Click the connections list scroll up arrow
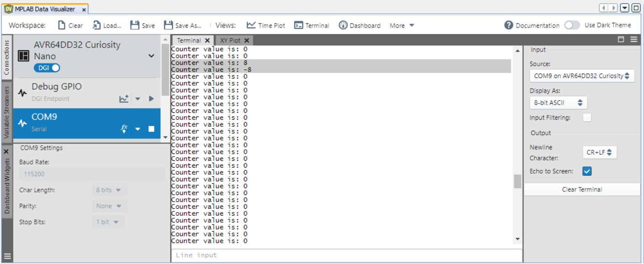 click(x=165, y=39)
